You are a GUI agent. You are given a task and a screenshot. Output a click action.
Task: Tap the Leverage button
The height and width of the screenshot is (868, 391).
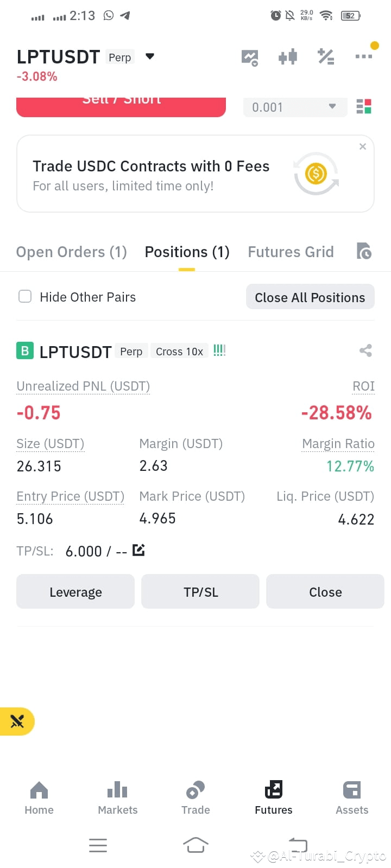tap(75, 591)
